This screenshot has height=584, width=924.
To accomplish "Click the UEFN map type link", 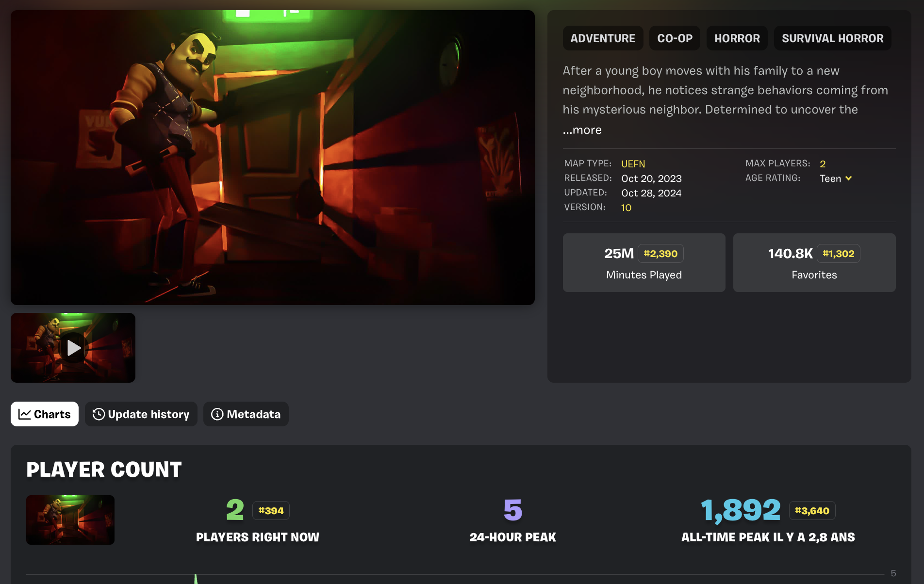I will pyautogui.click(x=633, y=164).
